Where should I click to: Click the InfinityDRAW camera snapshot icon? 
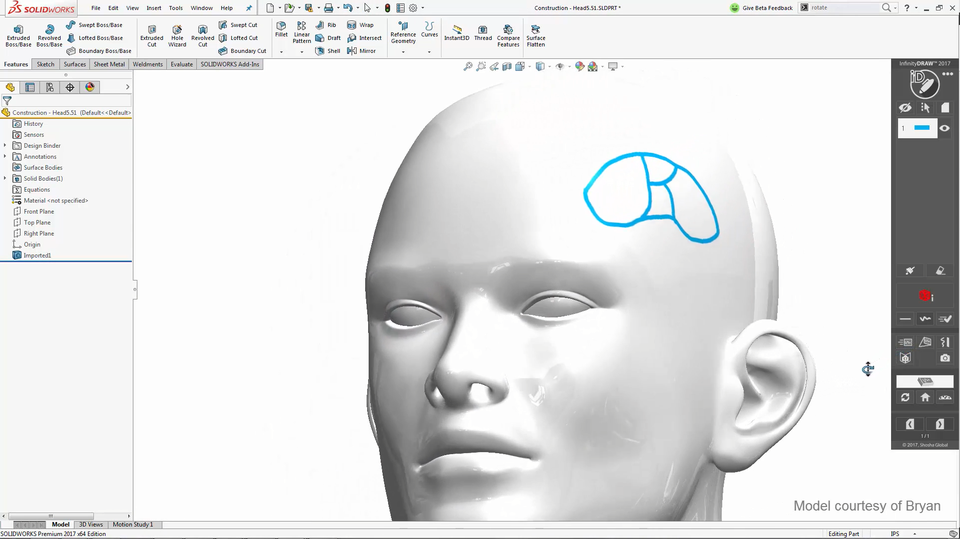pyautogui.click(x=945, y=358)
